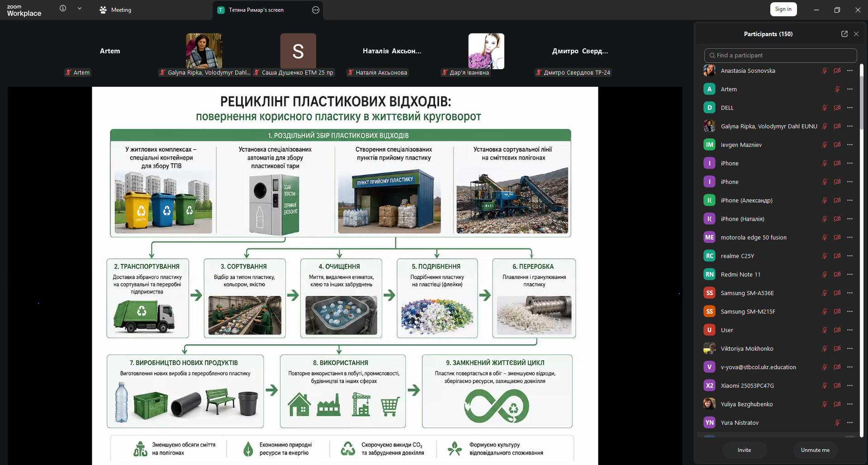Click the Invite button
Image resolution: width=868 pixels, height=465 pixels.
[744, 450]
